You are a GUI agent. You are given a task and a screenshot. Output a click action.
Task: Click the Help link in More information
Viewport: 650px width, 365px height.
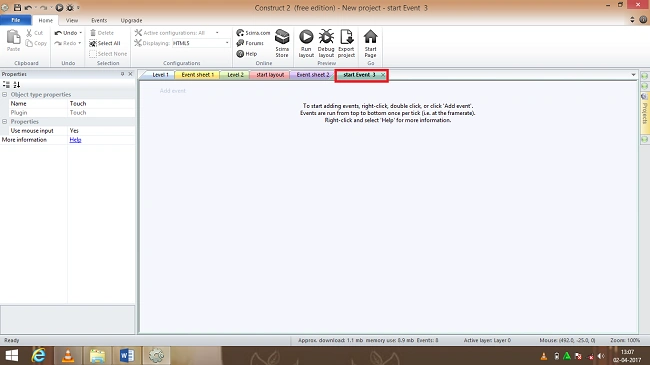75,140
